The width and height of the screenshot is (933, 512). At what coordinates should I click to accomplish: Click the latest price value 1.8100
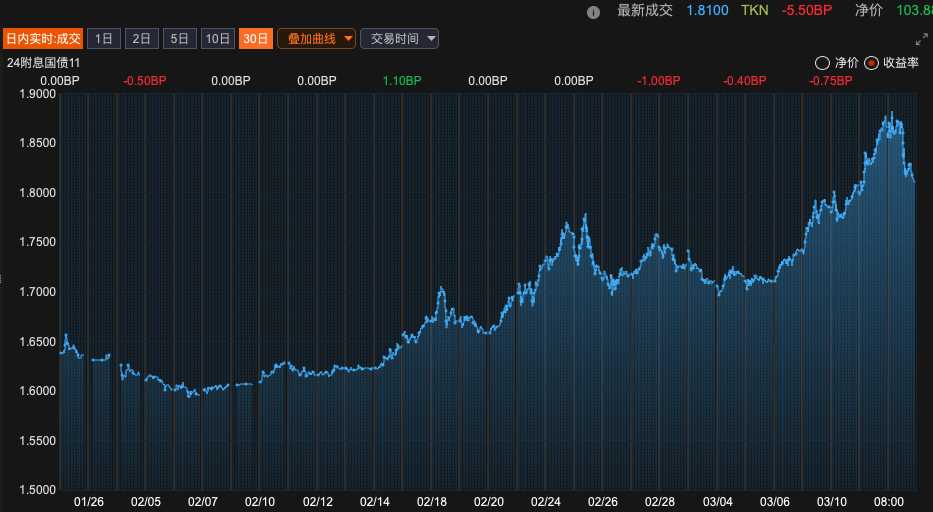(706, 10)
